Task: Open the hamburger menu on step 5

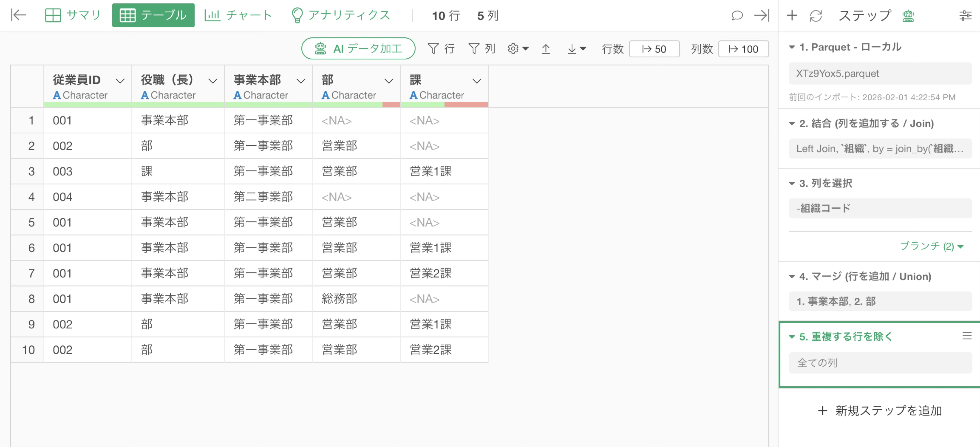Action: pyautogui.click(x=967, y=336)
